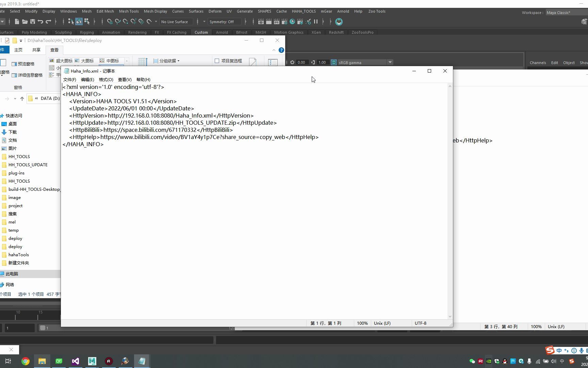The width and height of the screenshot is (588, 368).
Task: Tick the 项目复选框 checkbox in Explorer
Action: [x=217, y=61]
